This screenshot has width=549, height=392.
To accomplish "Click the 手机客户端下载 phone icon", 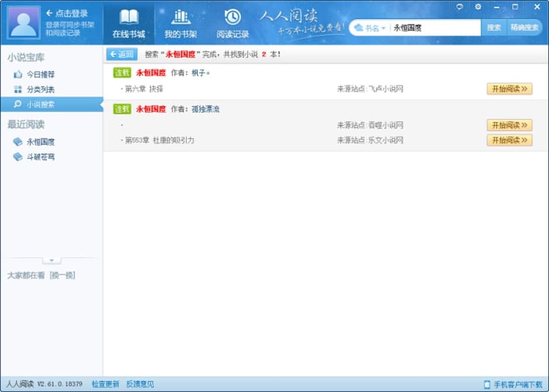I will point(487,384).
